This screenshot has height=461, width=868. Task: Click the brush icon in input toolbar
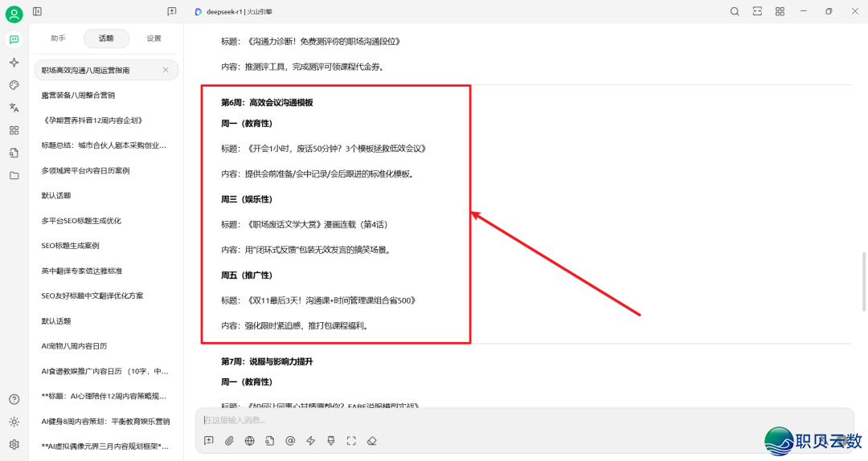pos(331,441)
